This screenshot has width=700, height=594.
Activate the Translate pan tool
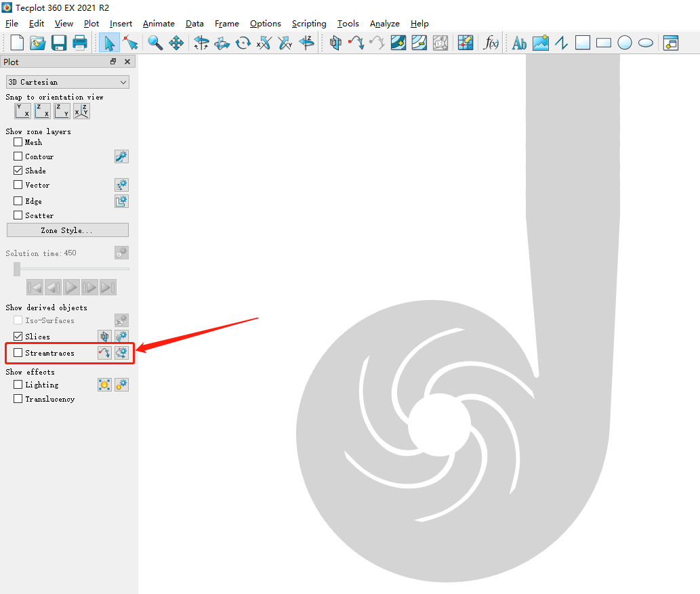click(176, 43)
